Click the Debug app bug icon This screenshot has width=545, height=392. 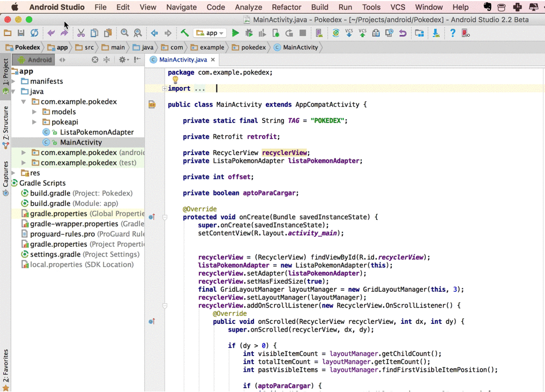(x=249, y=33)
